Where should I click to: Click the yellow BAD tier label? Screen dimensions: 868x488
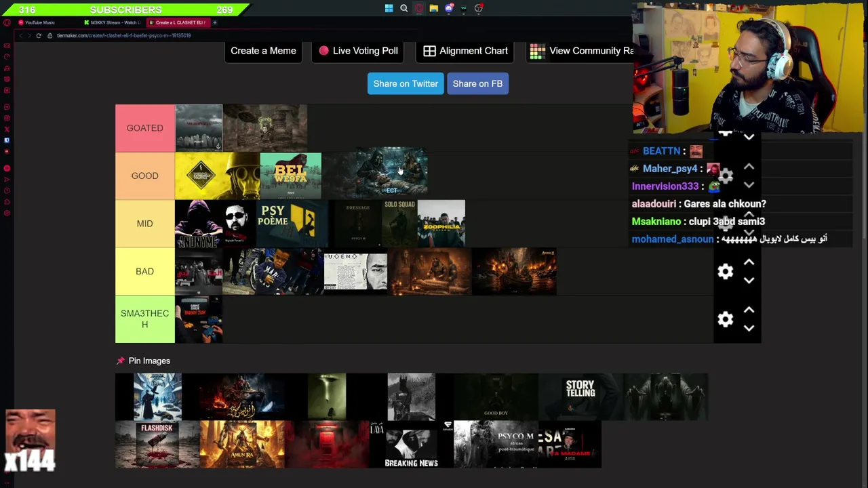coord(144,271)
